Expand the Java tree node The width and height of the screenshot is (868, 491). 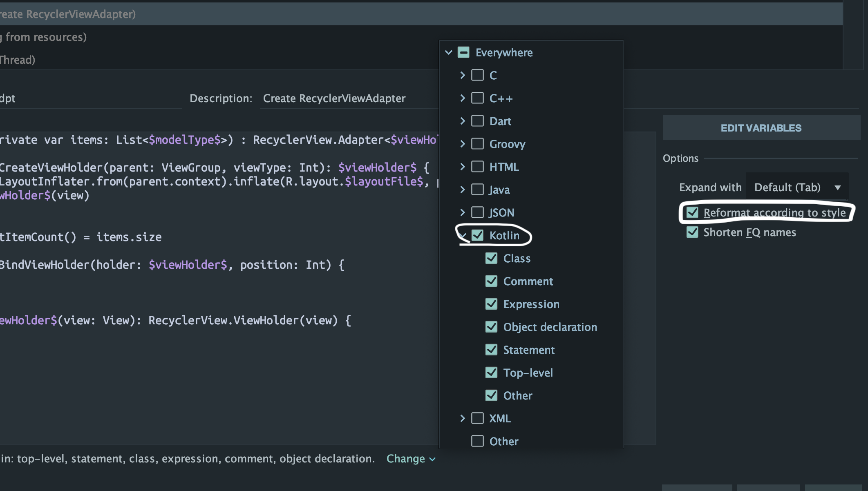click(462, 190)
